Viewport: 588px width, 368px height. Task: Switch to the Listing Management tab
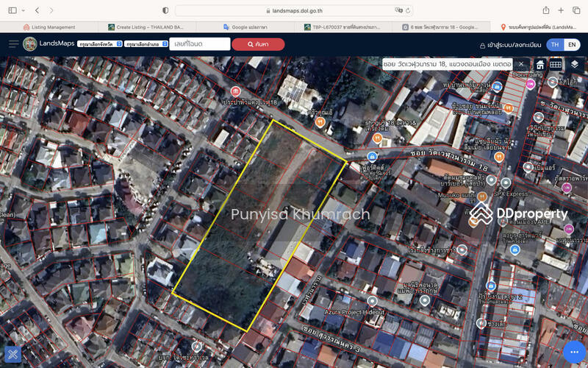[49, 27]
